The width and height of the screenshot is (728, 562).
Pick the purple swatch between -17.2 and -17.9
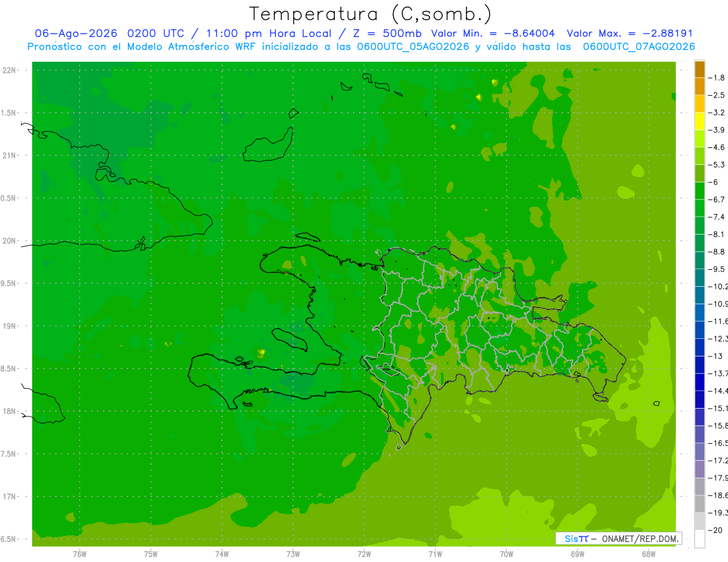pos(699,469)
